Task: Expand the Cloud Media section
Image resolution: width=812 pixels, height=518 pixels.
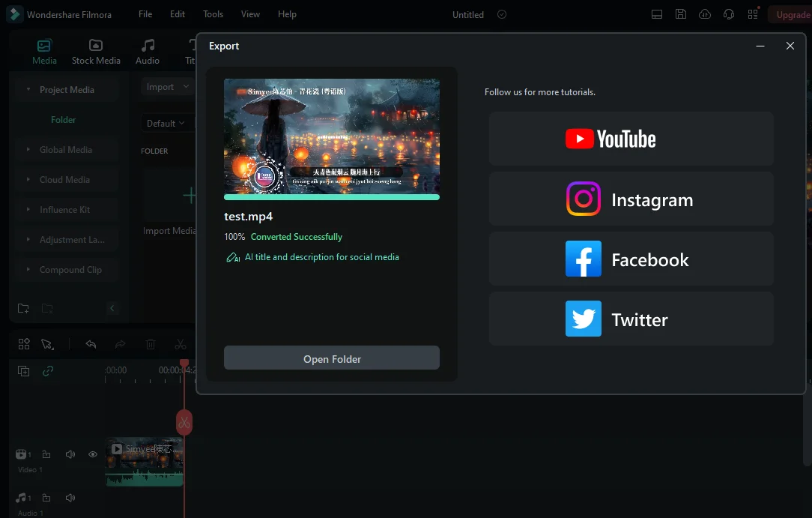Action: tap(64, 180)
